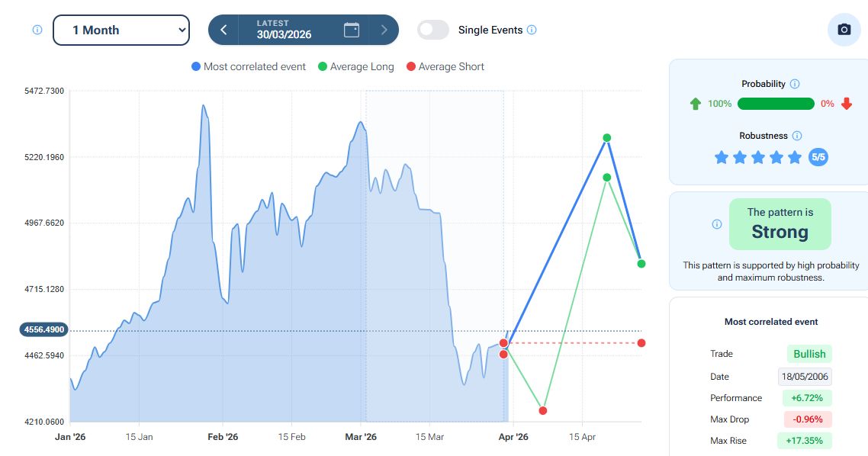Click info icon left of pattern Strong box
The image size is (868, 456).
click(716, 224)
